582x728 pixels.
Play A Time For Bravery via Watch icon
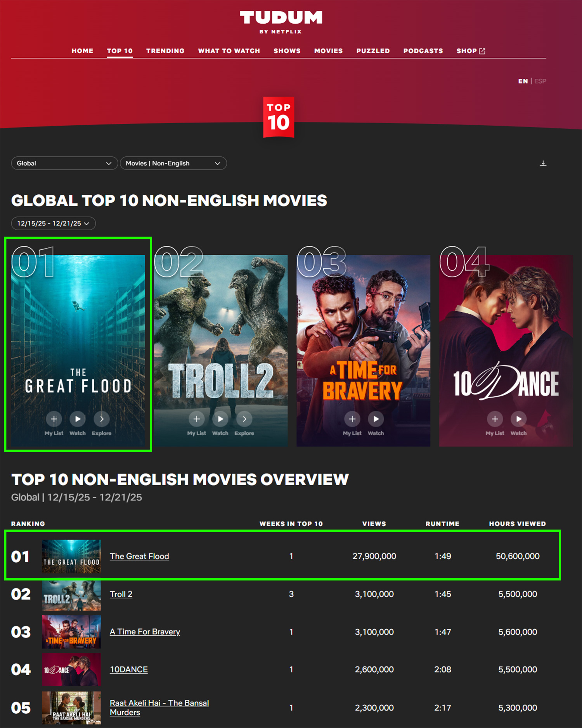[376, 419]
